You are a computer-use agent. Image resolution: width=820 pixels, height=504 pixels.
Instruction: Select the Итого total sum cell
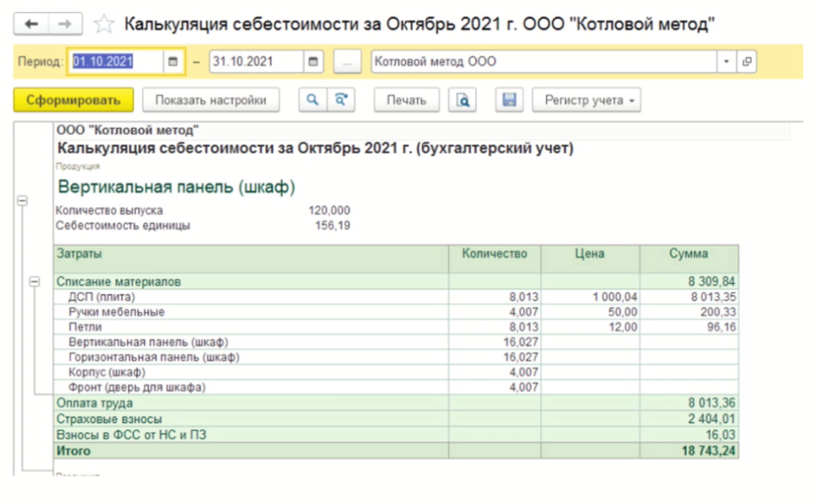pos(689,451)
